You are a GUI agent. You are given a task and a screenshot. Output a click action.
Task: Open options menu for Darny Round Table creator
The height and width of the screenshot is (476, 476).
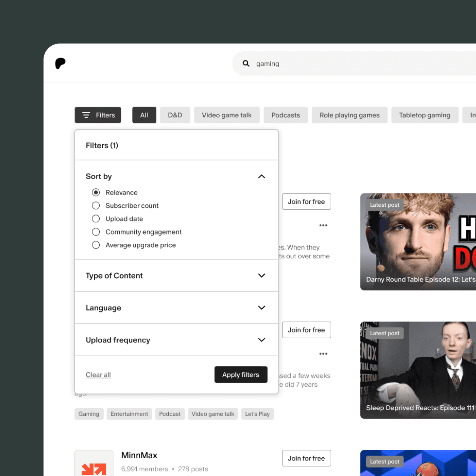(x=323, y=225)
